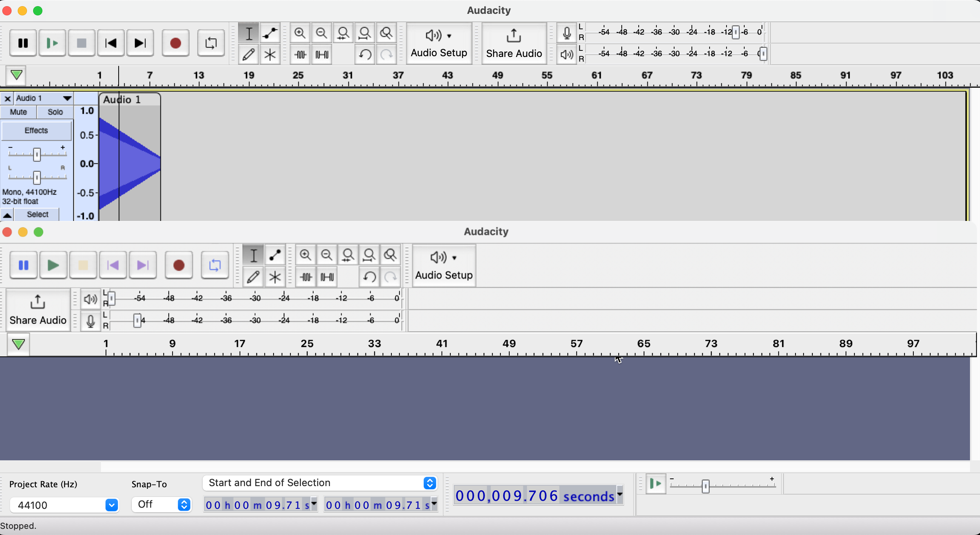Viewport: 980px width, 535px height.
Task: Select the Draw tool
Action: [x=248, y=54]
